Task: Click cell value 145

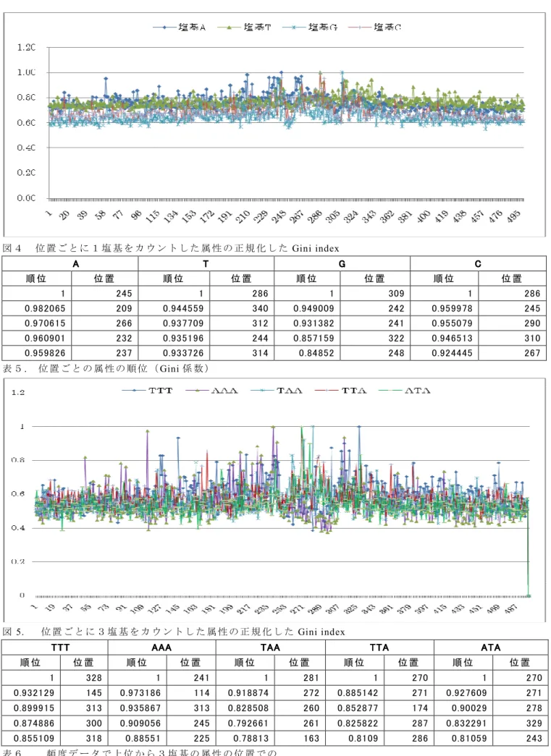Action: coord(94,693)
